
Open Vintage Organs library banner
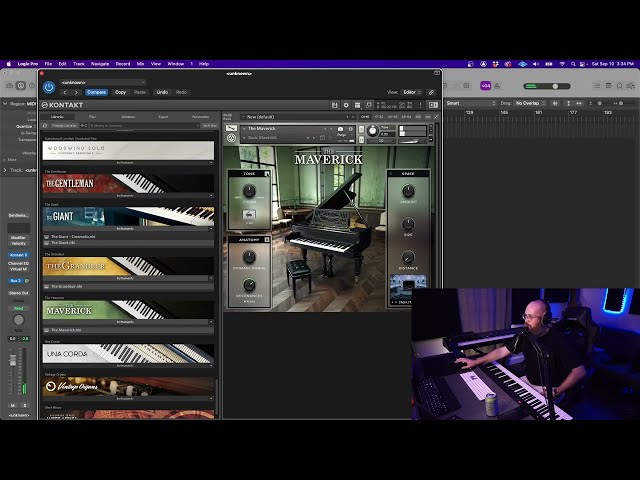coord(128,387)
